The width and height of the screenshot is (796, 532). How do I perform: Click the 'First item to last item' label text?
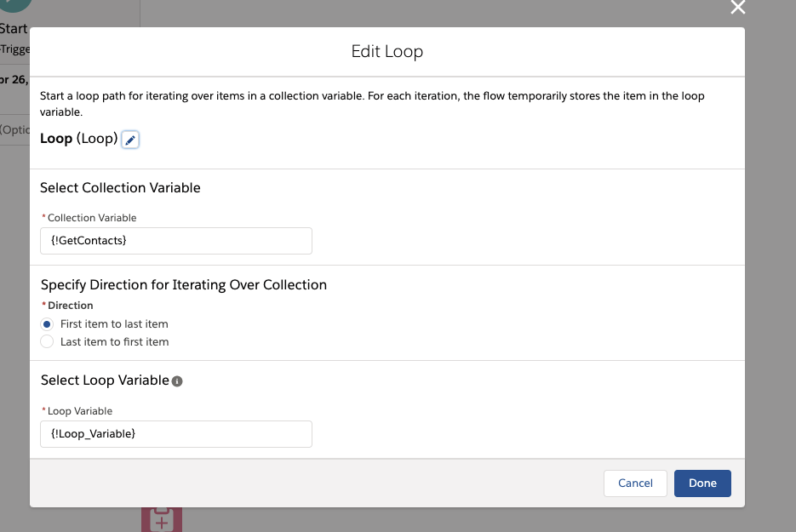114,323
